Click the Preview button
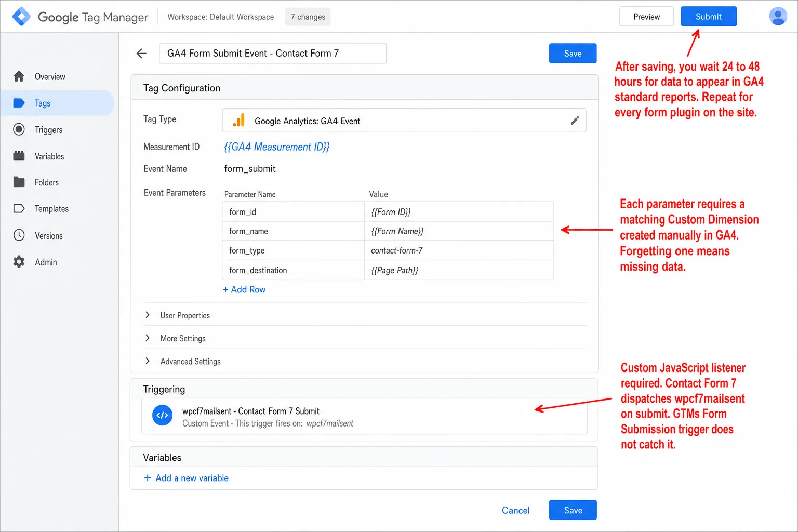Image resolution: width=798 pixels, height=532 pixels. 646,17
